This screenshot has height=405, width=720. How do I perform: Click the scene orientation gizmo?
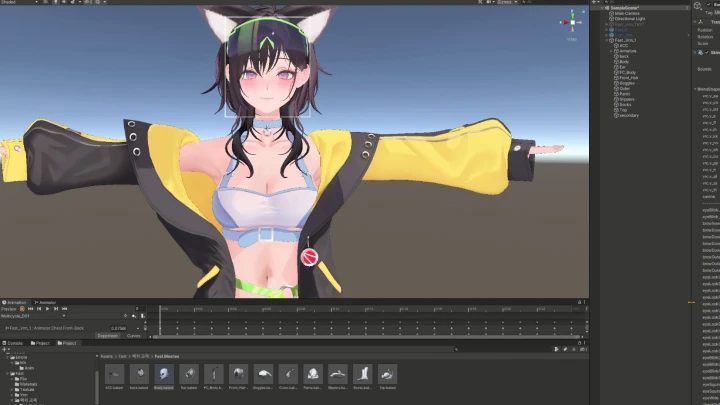coord(572,22)
